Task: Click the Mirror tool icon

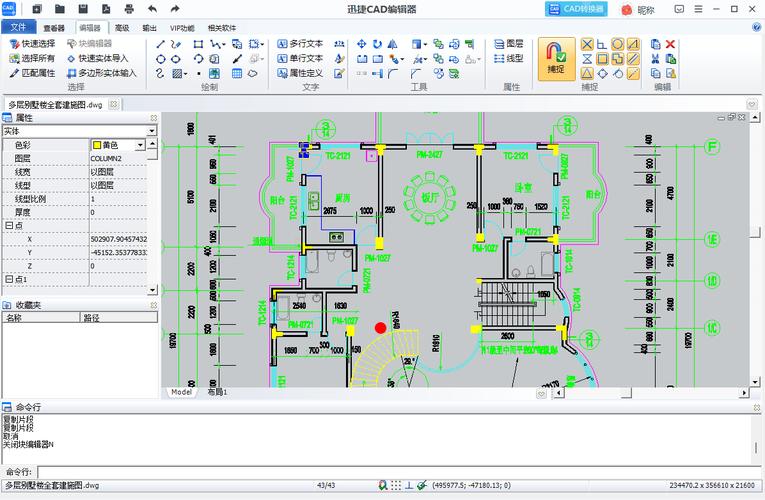Action: point(393,44)
